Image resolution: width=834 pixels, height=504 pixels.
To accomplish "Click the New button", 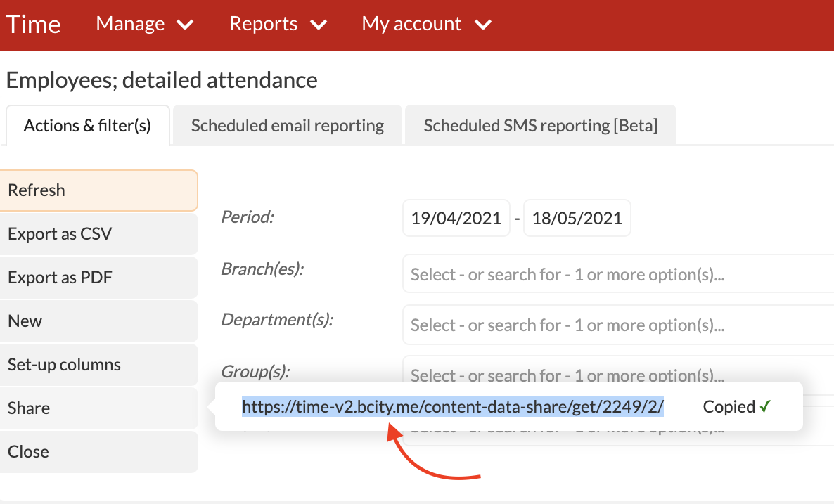I will tap(98, 321).
